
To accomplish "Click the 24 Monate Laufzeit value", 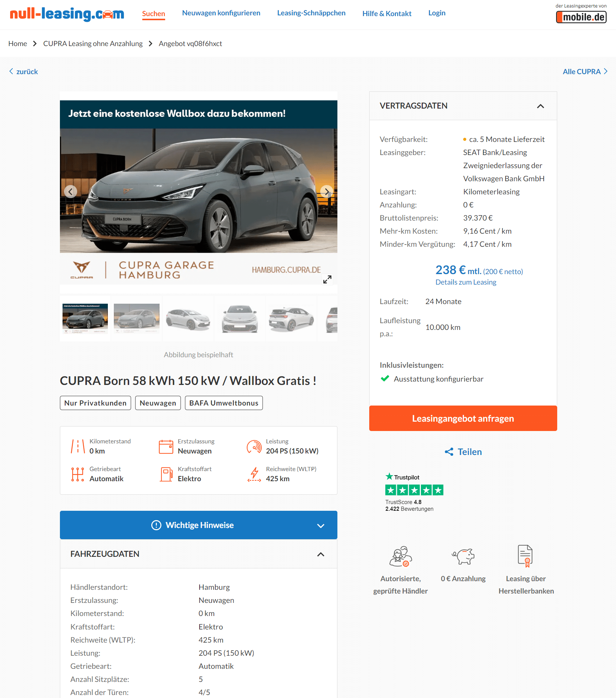I will point(443,301).
